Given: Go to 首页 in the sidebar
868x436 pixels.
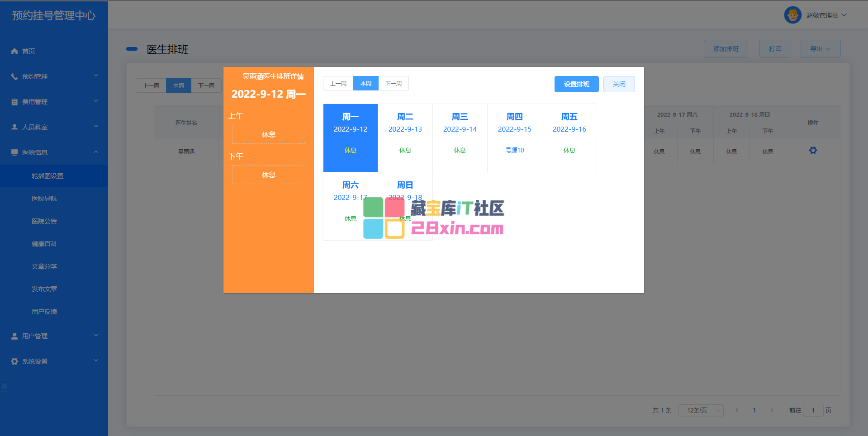Looking at the screenshot, I should coord(54,51).
